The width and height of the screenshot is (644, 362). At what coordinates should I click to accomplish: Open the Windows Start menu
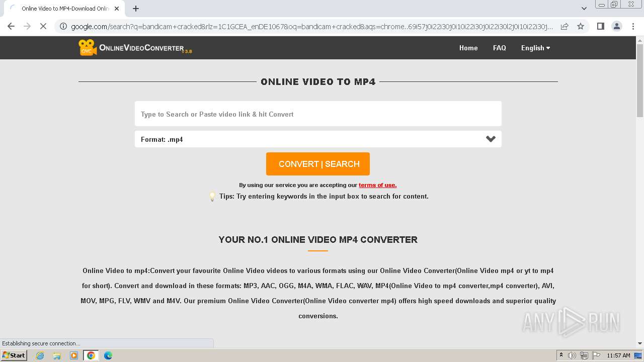14,355
